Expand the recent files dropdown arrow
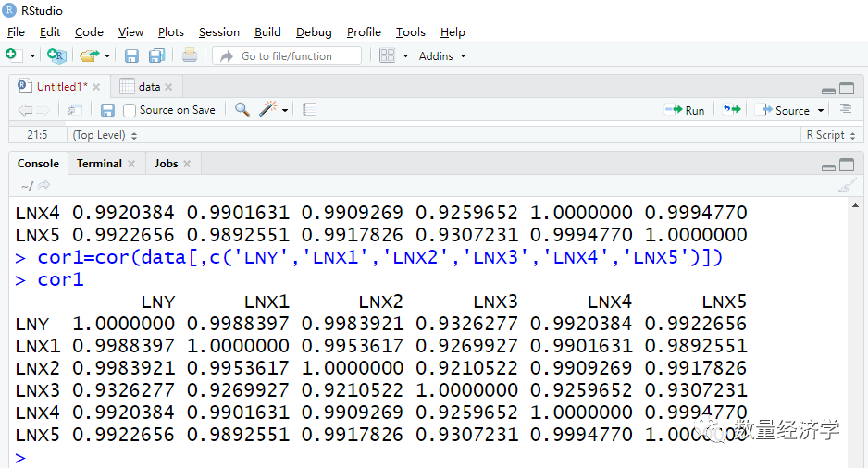The height and width of the screenshot is (468, 868). tap(107, 55)
